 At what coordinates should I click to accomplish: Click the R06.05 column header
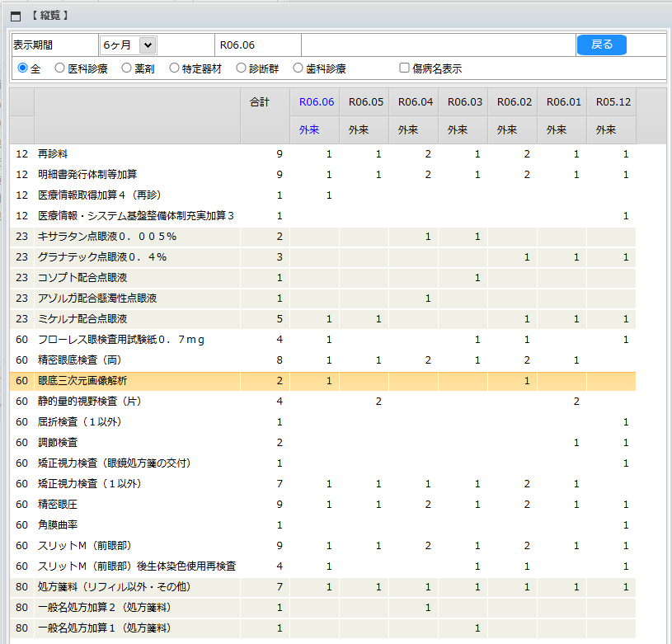click(365, 102)
